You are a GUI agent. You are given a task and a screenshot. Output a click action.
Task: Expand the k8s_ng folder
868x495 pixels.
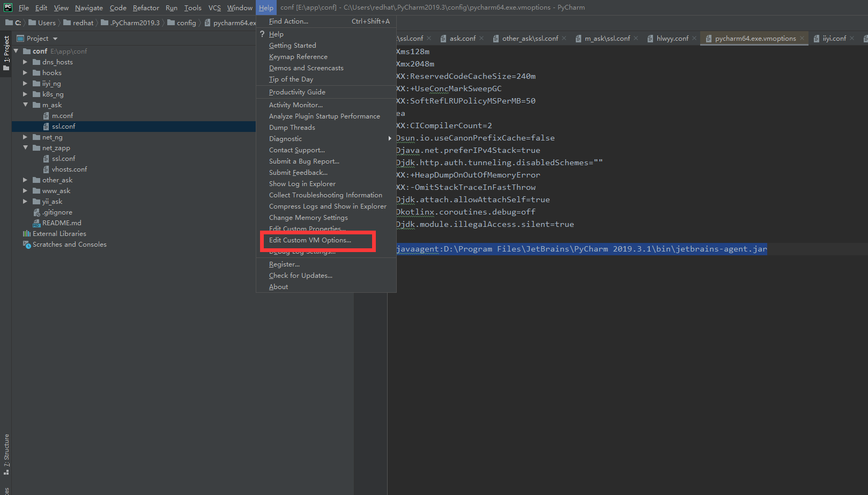point(25,94)
